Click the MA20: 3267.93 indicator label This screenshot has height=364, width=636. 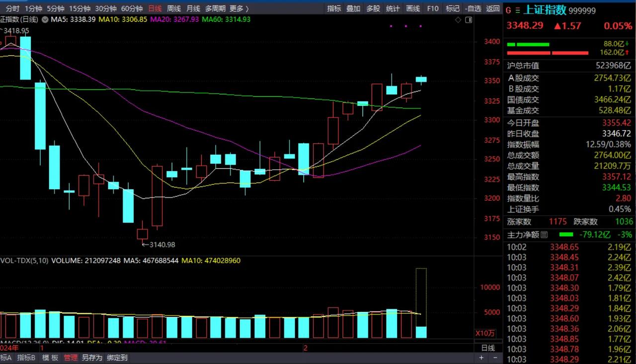pyautogui.click(x=174, y=19)
